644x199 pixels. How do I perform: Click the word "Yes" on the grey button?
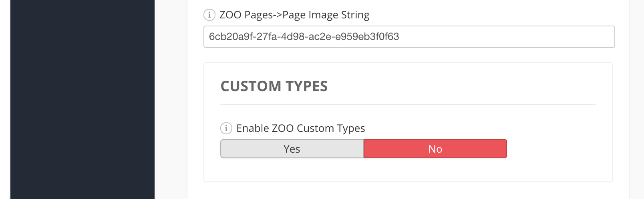(292, 149)
